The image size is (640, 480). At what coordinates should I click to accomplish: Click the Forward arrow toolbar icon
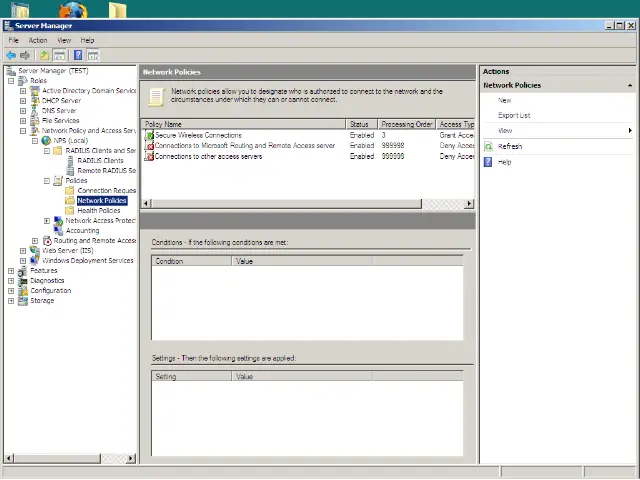[x=25, y=55]
